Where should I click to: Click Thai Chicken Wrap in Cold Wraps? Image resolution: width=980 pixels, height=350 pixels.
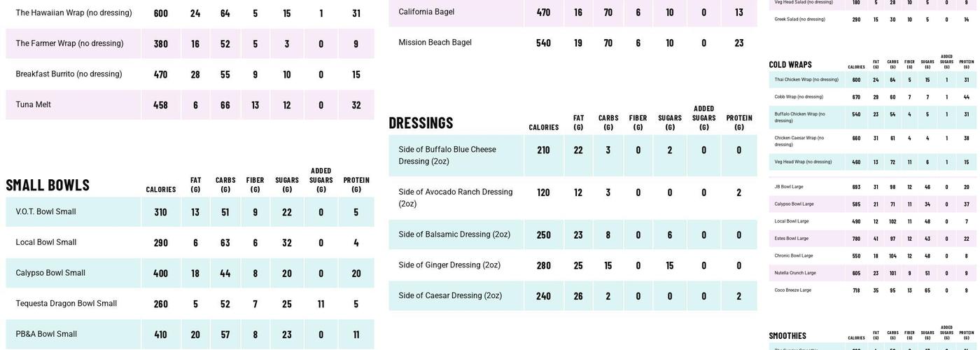[806, 80]
